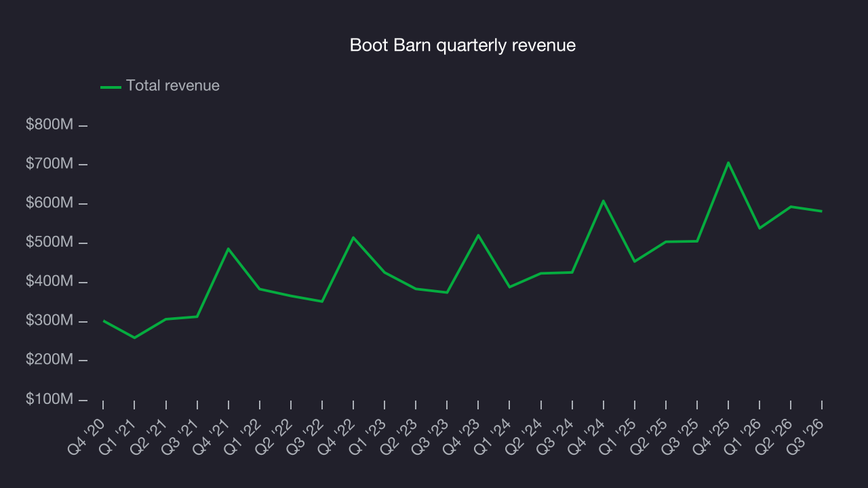
Task: Click the "Q3 '25" x-axis label
Action: pyautogui.click(x=681, y=436)
